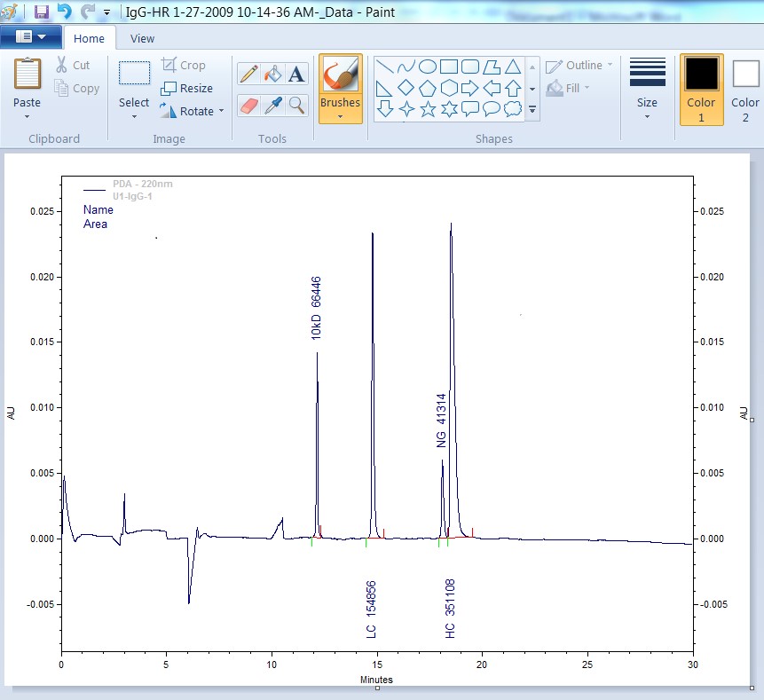This screenshot has width=764, height=700.
Task: Select the Pencil tool
Action: pyautogui.click(x=249, y=74)
